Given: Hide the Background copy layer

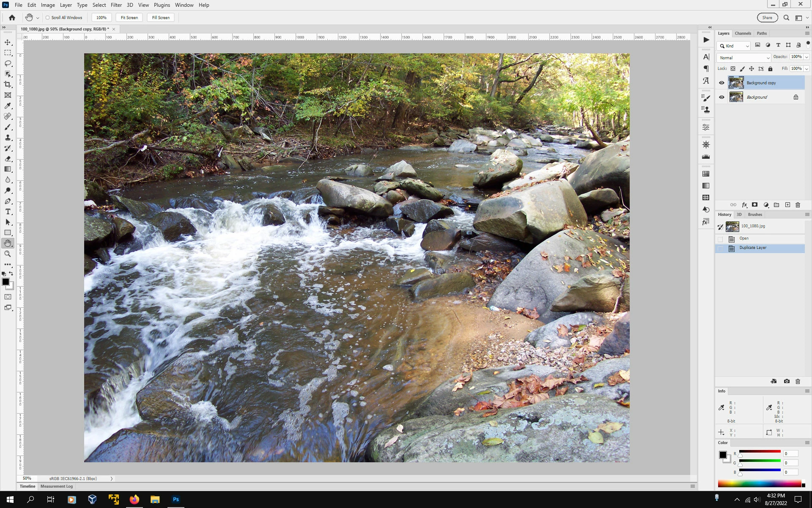Looking at the screenshot, I should pos(721,83).
